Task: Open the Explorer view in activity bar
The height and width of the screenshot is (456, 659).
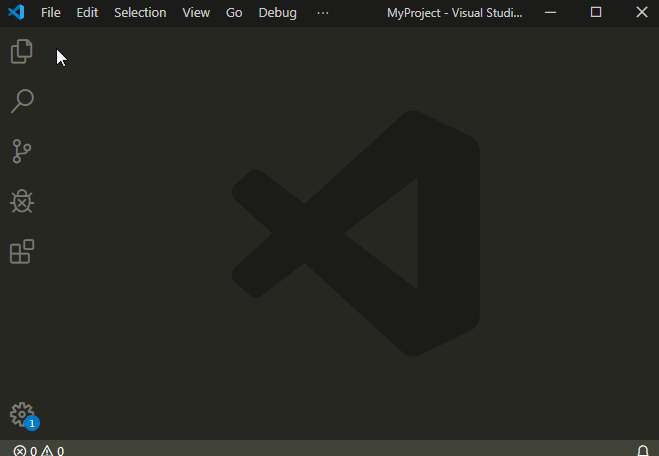Action: [22, 51]
